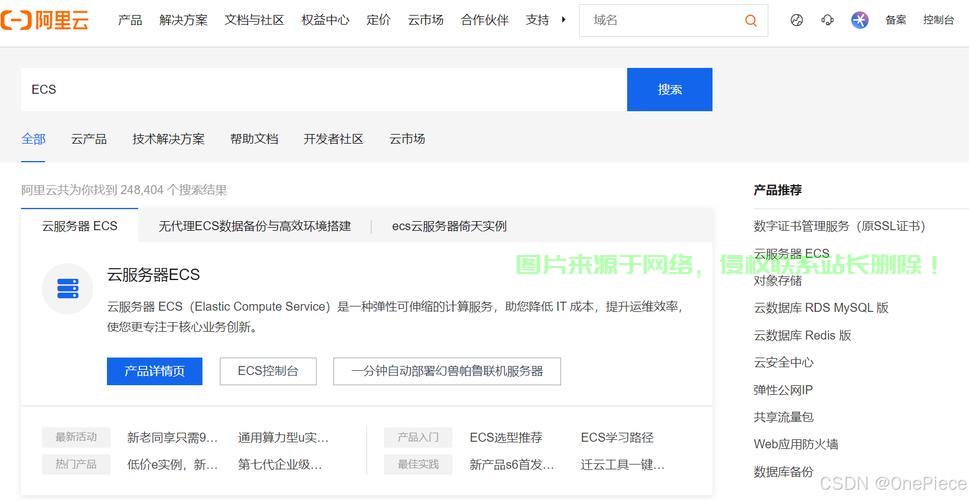Open the 新产品s6首发... link

pos(512,464)
